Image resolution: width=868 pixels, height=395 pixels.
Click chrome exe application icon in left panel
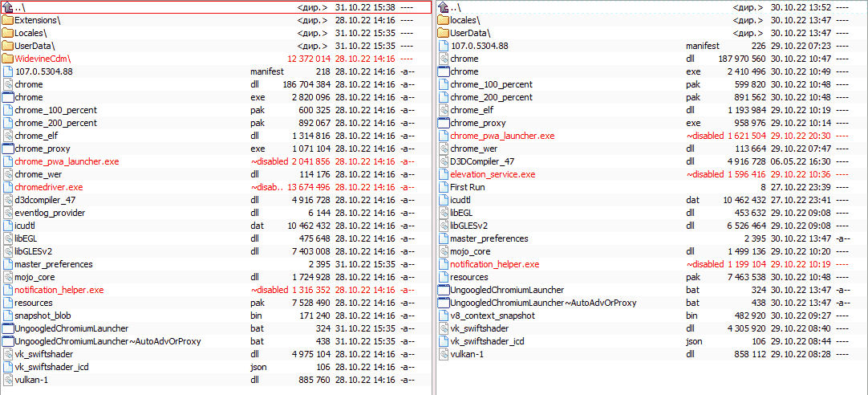point(8,97)
